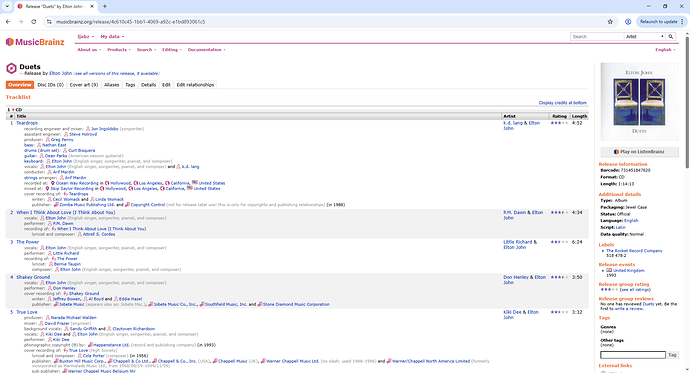The image size is (690, 373).
Task: Open the About us menu
Action: click(x=89, y=50)
